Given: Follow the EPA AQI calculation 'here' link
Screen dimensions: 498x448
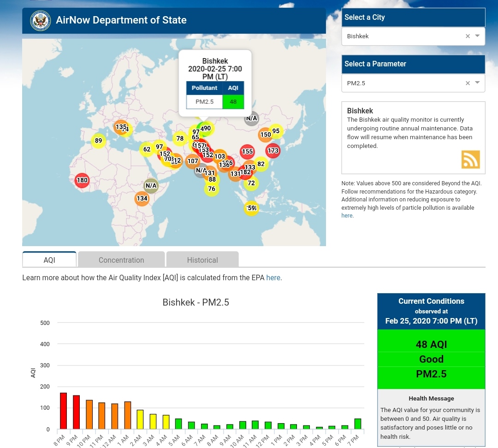Looking at the screenshot, I should [273, 277].
